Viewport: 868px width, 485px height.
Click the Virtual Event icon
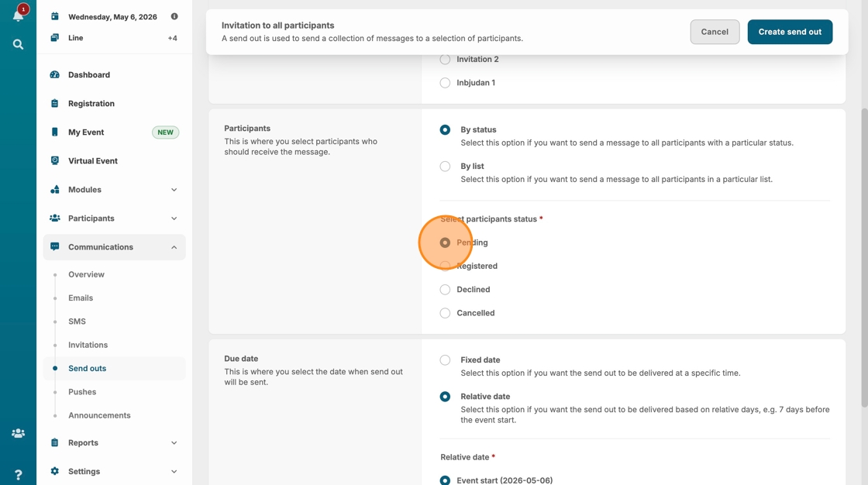(55, 161)
